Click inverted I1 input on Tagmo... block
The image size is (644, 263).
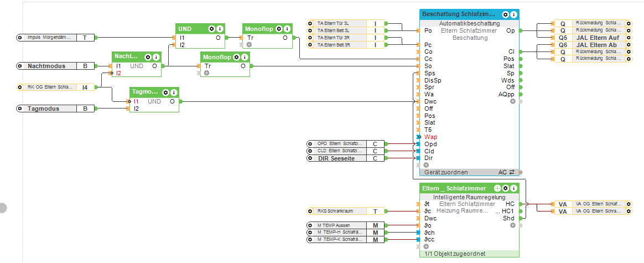coord(136,101)
